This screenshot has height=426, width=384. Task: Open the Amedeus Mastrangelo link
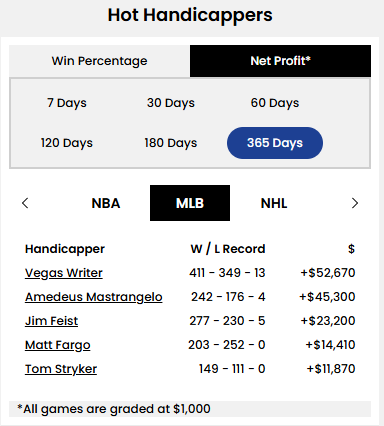pos(94,297)
